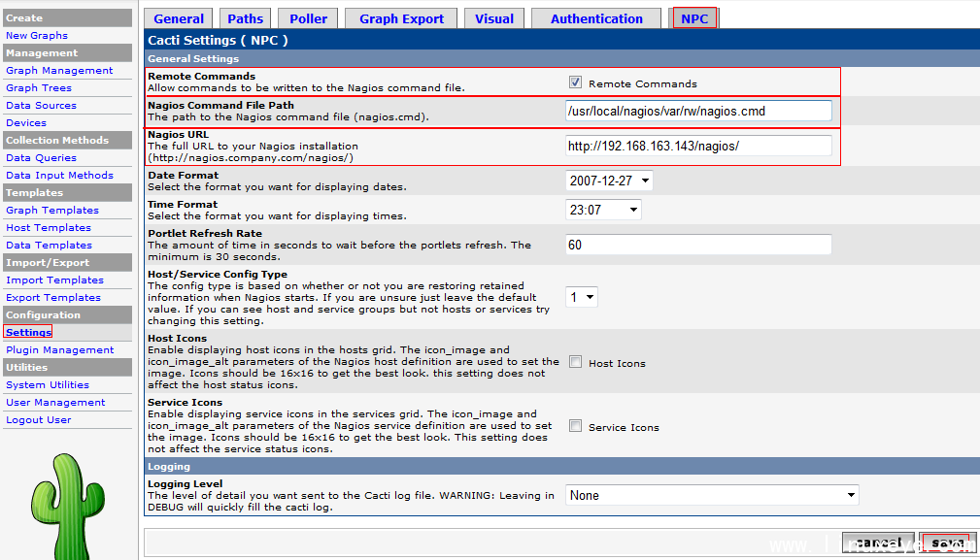Screen dimensions: 980x560
Task: Click the Create section header
Action: tap(67, 18)
